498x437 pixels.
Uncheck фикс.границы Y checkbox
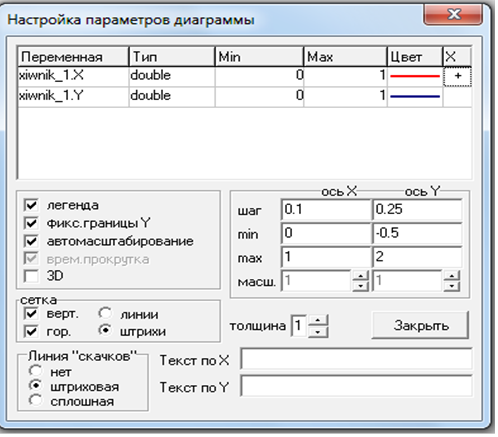tap(31, 223)
